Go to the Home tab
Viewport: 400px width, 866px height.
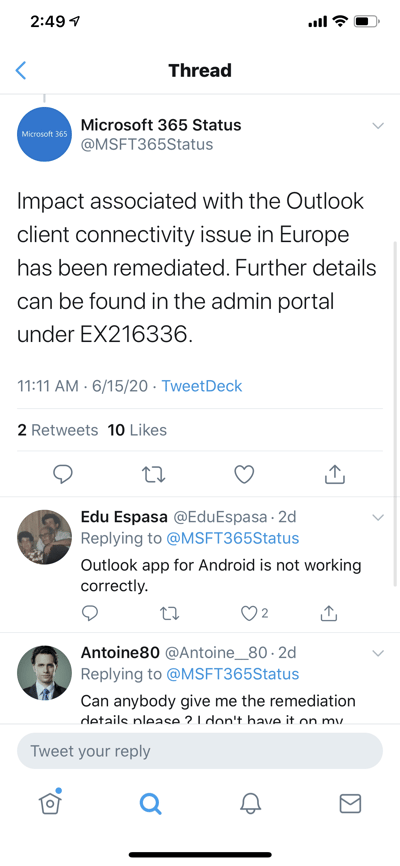[x=50, y=802]
